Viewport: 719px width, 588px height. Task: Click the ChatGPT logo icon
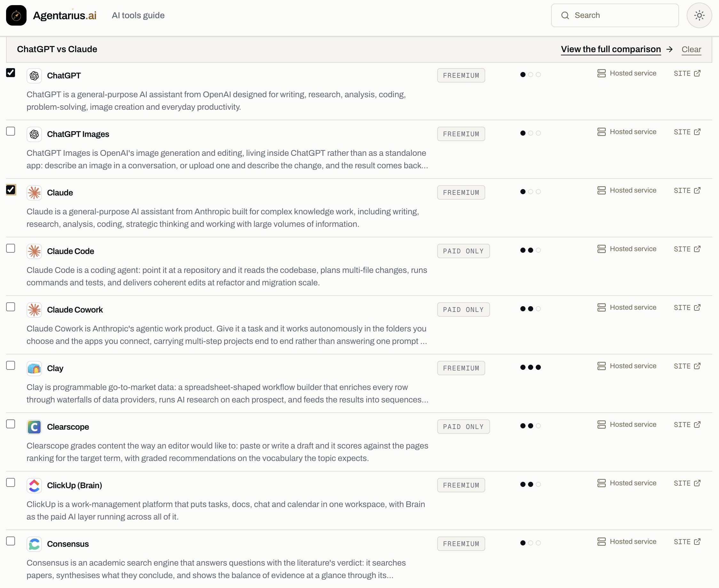[34, 75]
